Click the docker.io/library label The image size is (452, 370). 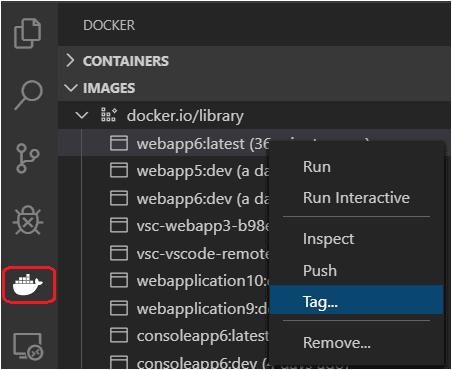pos(185,116)
